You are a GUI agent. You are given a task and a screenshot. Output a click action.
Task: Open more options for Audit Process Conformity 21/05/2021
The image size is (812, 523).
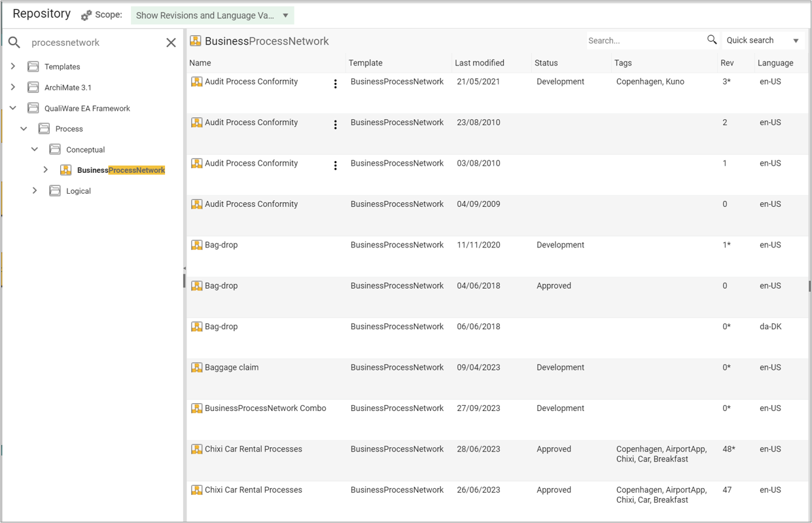(336, 84)
